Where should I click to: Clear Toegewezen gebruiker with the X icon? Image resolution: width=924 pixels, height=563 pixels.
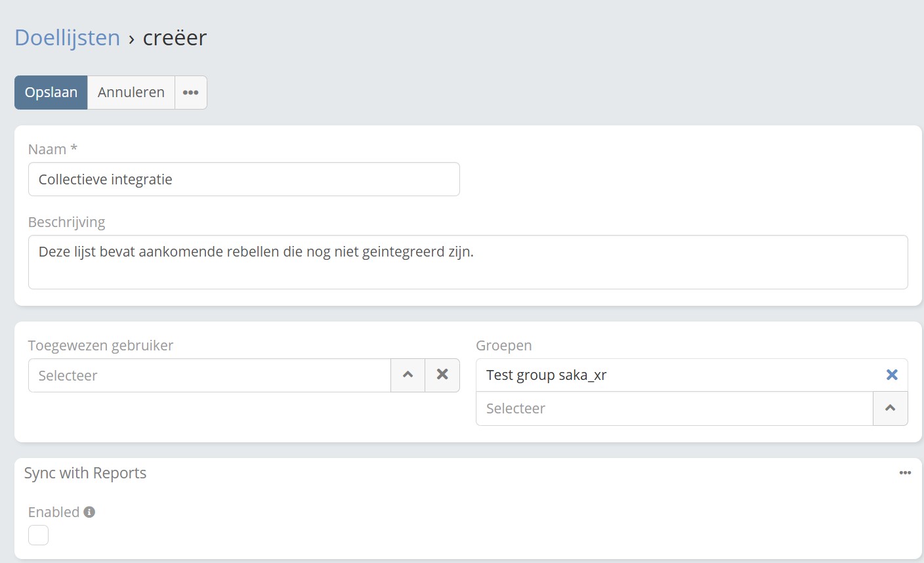(442, 375)
